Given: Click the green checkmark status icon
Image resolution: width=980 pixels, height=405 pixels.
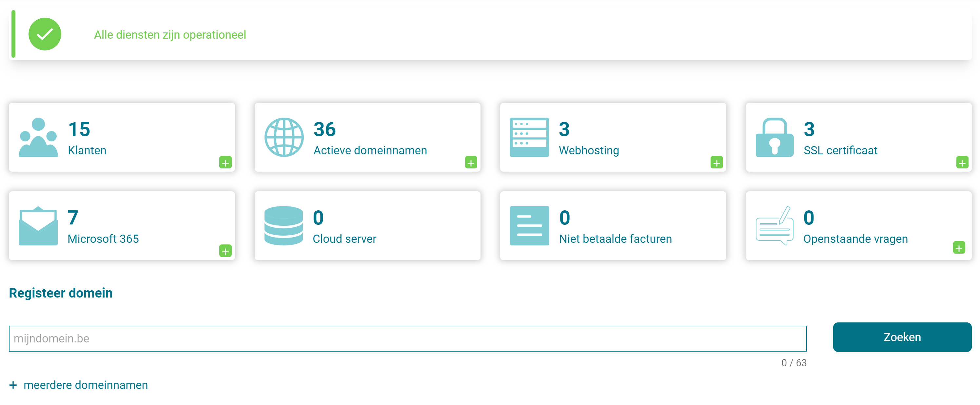Looking at the screenshot, I should click(x=45, y=34).
